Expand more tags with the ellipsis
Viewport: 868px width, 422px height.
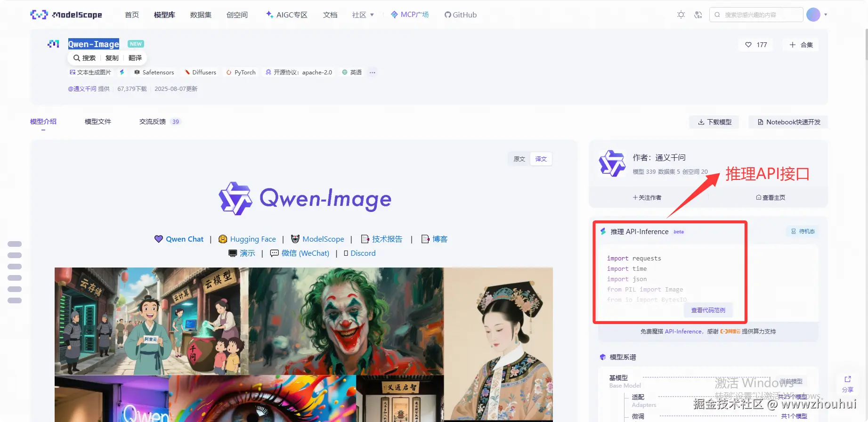pyautogui.click(x=373, y=72)
